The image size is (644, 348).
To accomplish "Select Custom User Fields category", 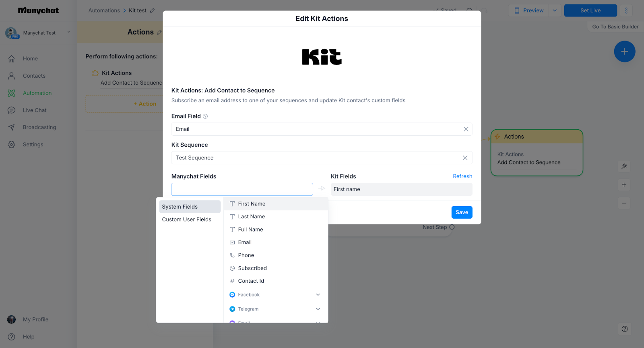I will [x=187, y=220].
